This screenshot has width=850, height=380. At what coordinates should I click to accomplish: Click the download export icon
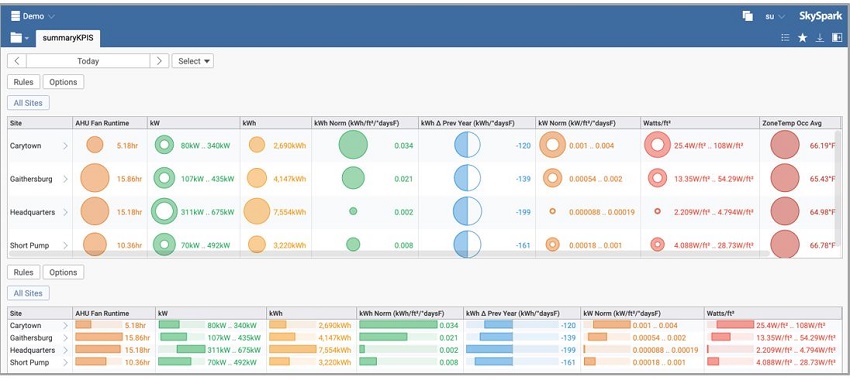[x=820, y=37]
